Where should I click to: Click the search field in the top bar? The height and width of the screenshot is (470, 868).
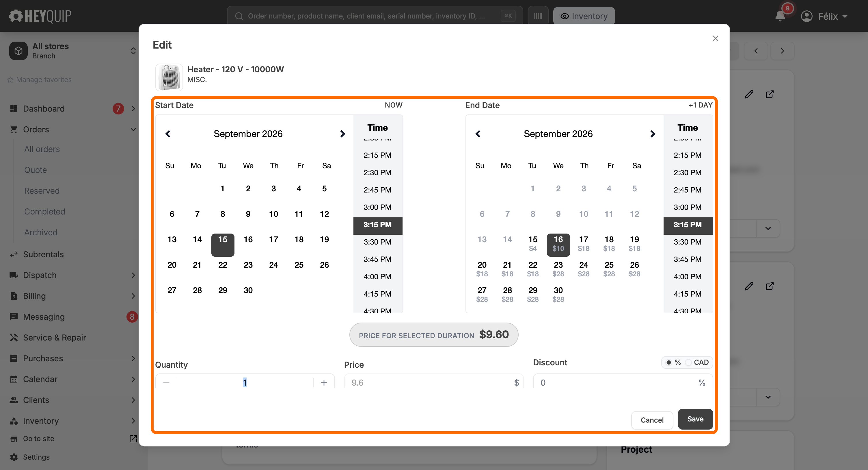(x=375, y=16)
